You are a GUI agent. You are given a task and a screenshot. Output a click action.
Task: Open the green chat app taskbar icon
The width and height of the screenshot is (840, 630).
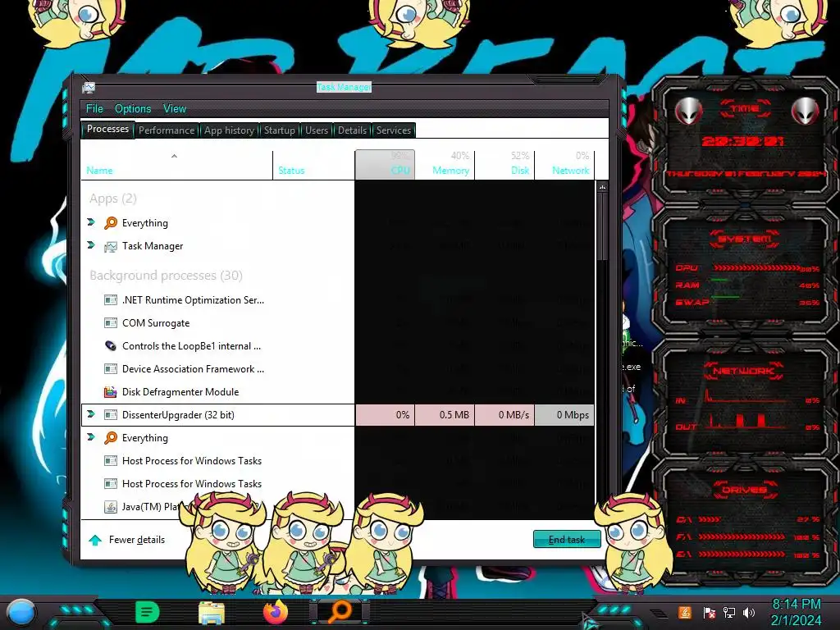[148, 612]
